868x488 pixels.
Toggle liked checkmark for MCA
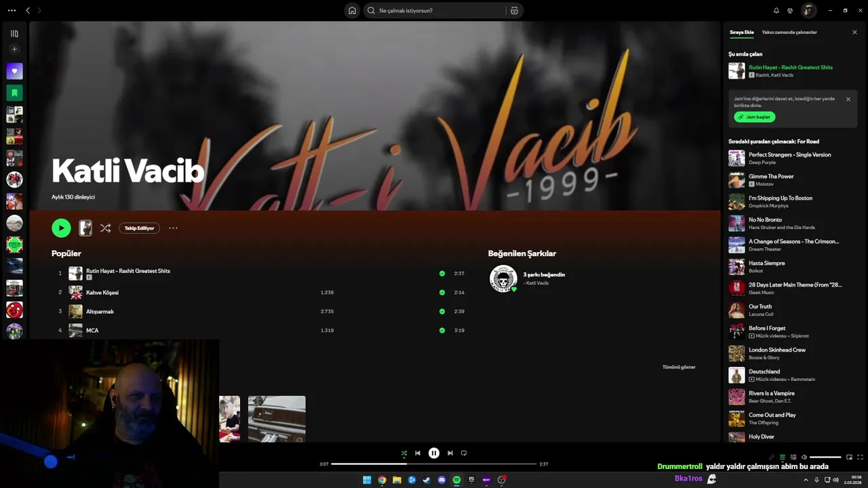click(x=442, y=330)
